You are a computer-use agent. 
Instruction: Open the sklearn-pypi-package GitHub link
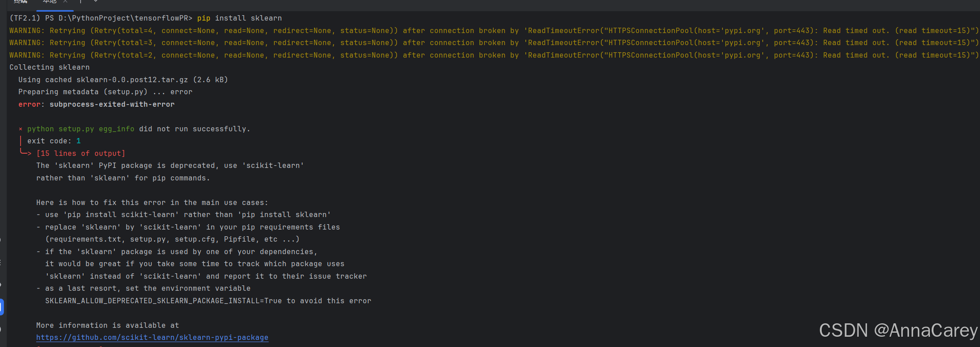click(152, 338)
